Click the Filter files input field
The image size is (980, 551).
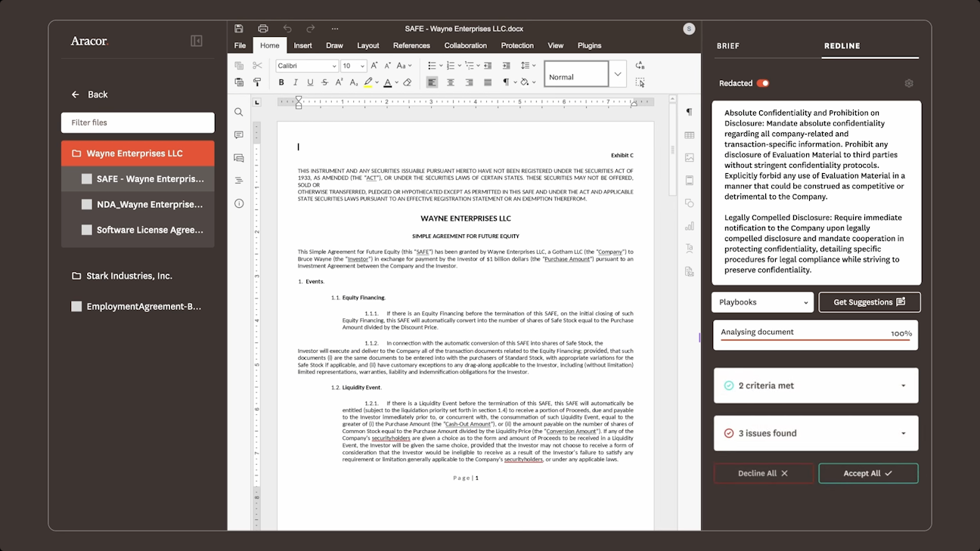pos(138,122)
